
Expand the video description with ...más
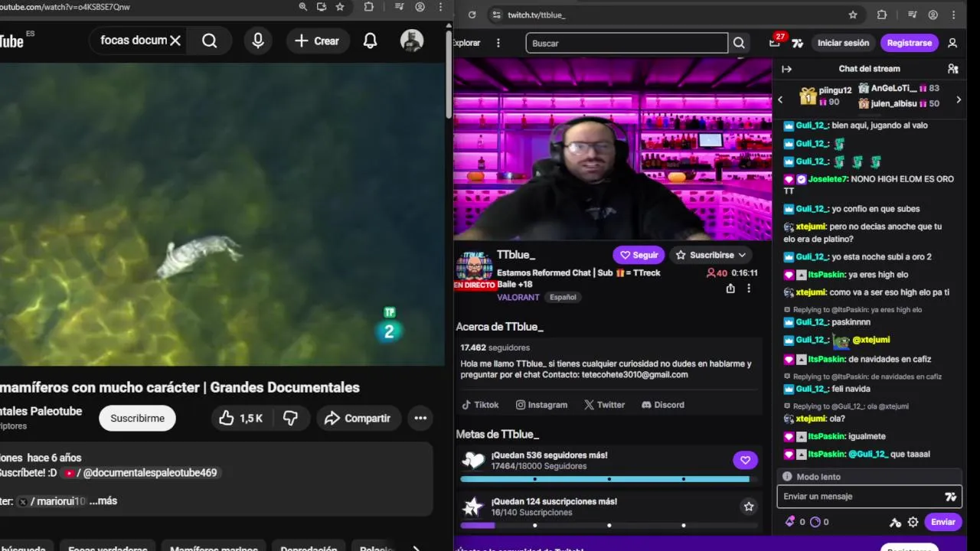pyautogui.click(x=102, y=500)
